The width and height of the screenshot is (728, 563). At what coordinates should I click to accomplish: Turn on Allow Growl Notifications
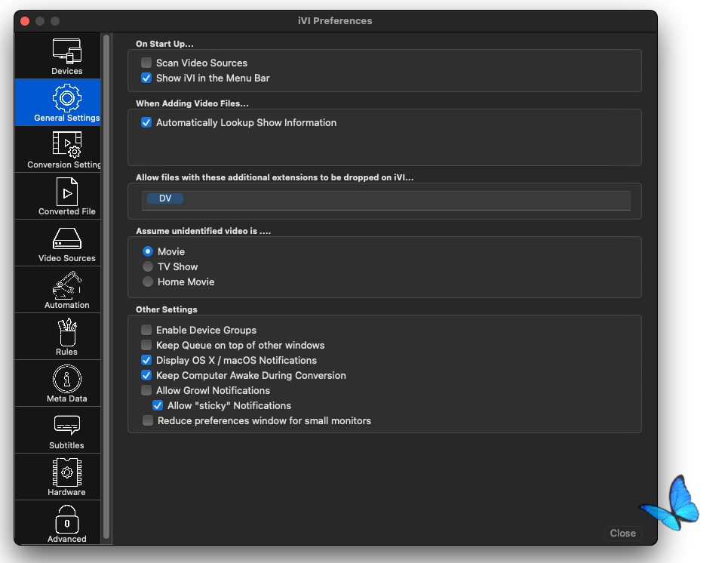pos(146,390)
